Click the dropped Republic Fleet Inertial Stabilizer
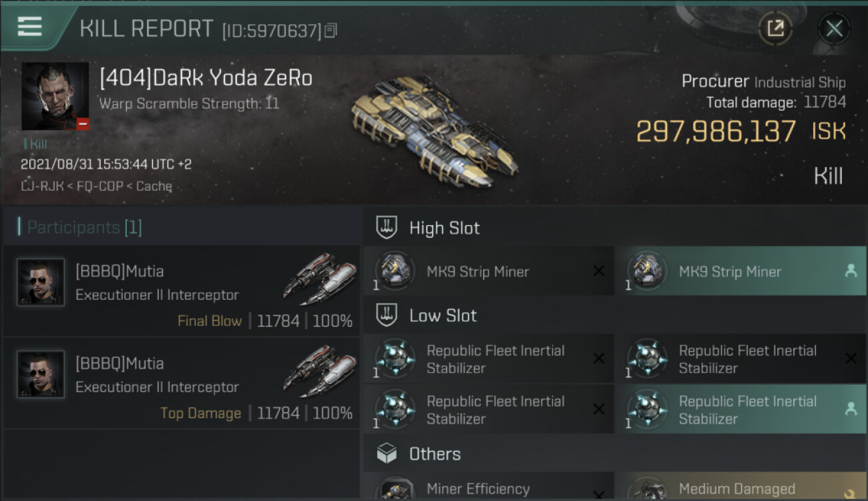Viewport: 868px width, 501px height. pos(740,409)
